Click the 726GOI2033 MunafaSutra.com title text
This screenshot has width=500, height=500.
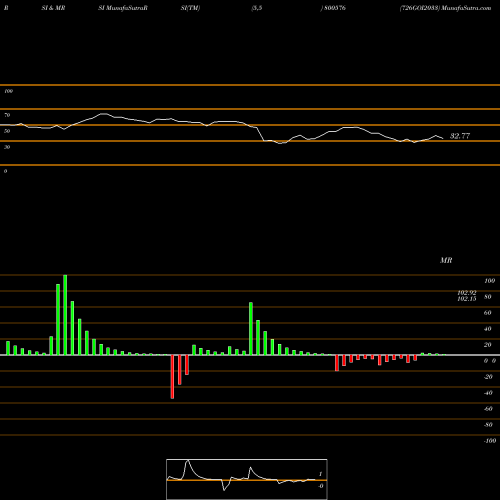[x=445, y=8]
